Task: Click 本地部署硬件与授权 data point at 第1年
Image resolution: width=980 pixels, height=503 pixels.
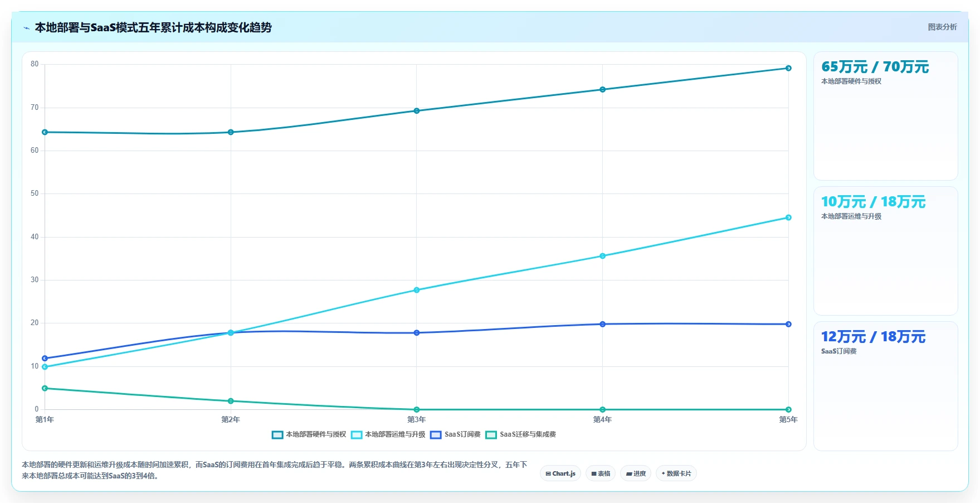Action: 45,132
